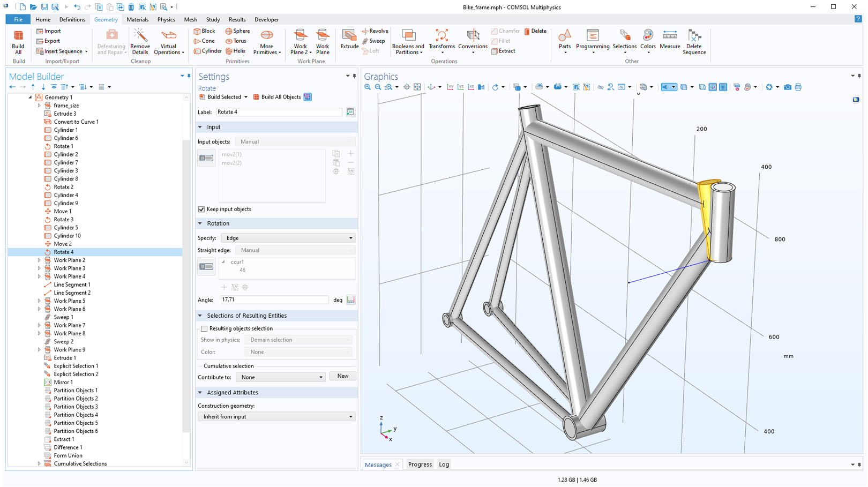Expand the Work Plane 2 tree node
The image size is (868, 487).
click(39, 260)
